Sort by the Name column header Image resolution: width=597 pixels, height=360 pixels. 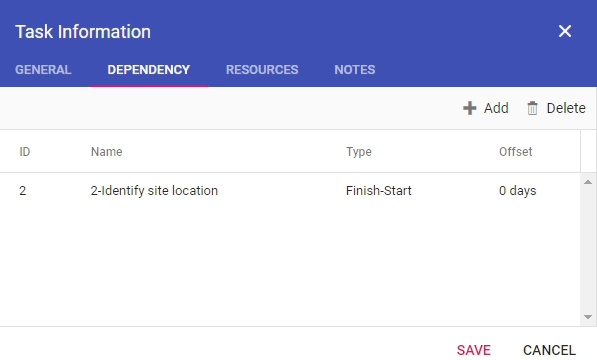[107, 152]
